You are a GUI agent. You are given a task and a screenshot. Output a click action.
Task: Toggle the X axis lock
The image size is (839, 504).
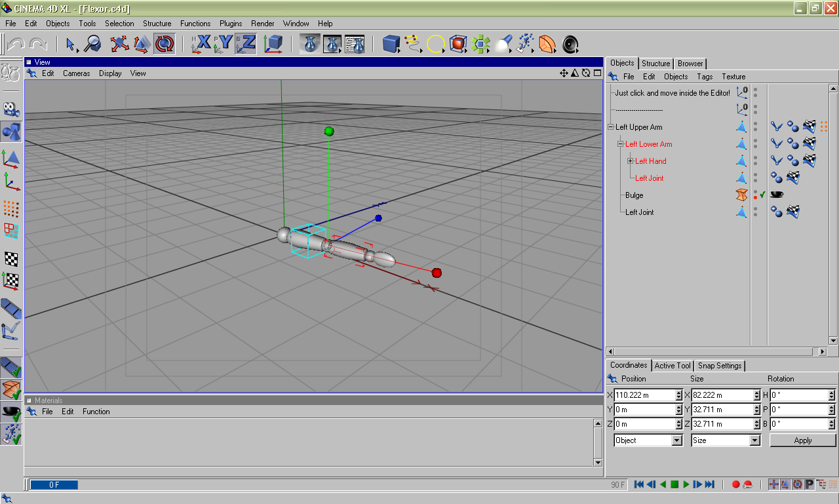[201, 44]
